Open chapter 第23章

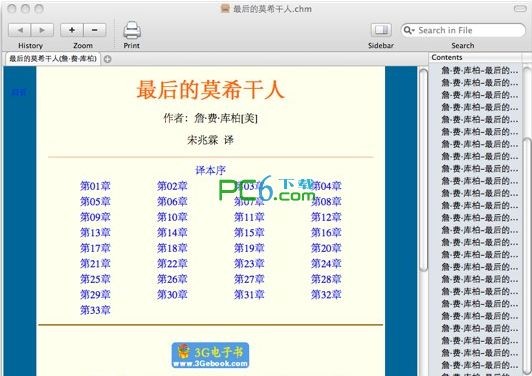[x=249, y=264]
